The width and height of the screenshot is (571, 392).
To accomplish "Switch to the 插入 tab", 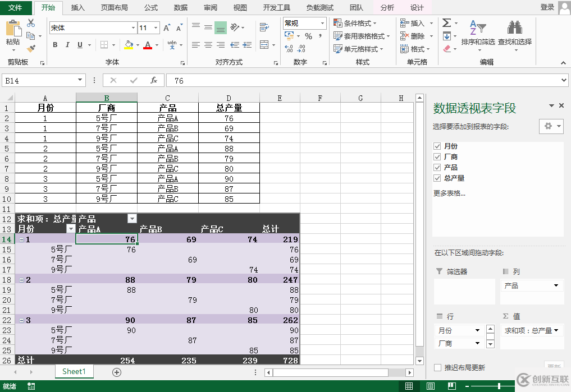I will (x=77, y=7).
